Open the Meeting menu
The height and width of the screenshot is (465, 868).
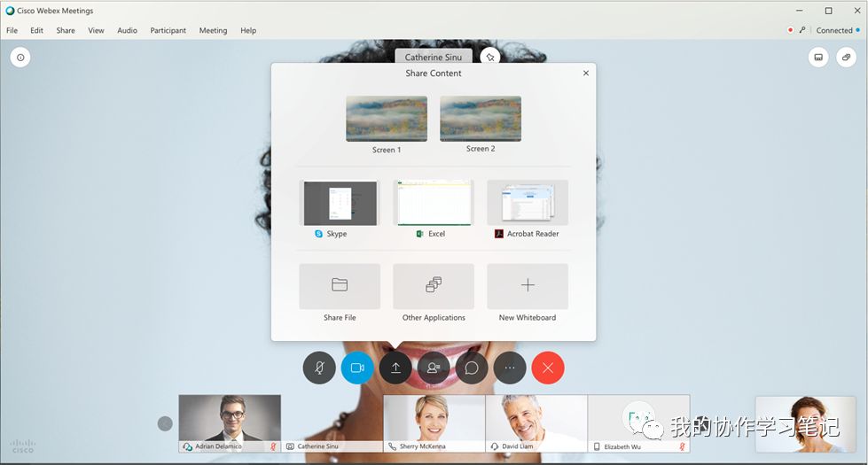(x=213, y=30)
